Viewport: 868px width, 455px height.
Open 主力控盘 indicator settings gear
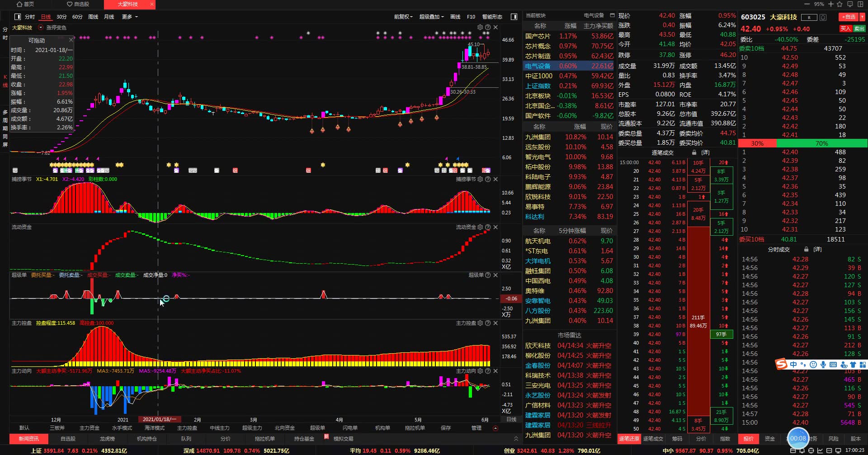coord(480,323)
